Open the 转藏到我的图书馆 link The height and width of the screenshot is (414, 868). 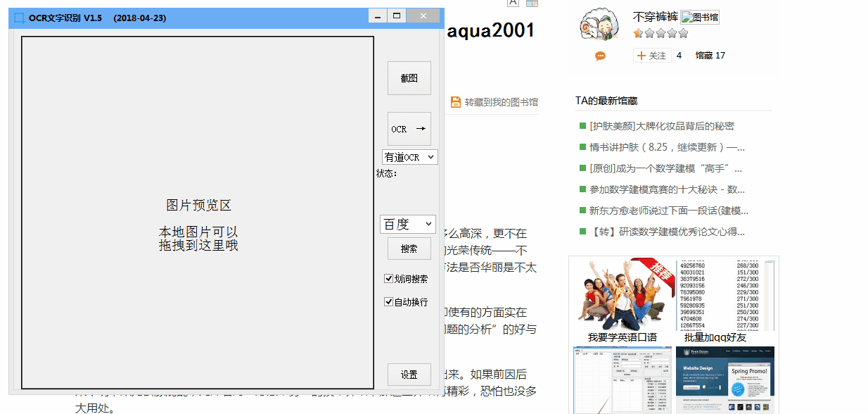click(502, 102)
